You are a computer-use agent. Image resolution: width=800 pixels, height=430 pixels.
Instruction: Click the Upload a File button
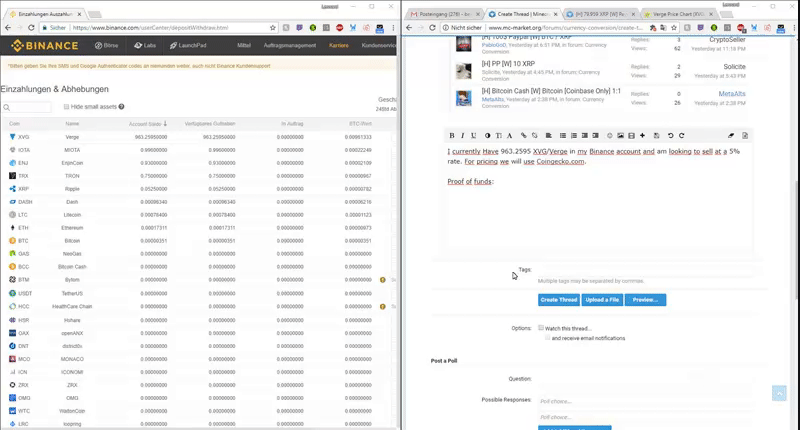coord(602,300)
